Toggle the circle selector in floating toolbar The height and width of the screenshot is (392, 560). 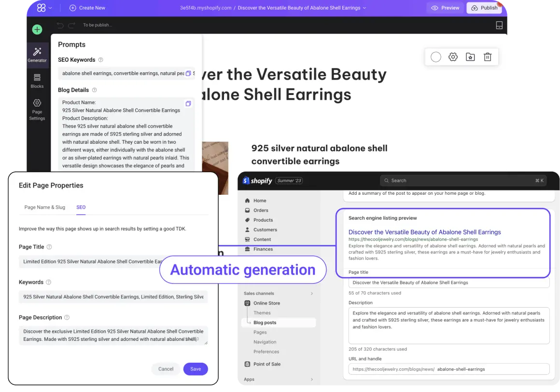tap(435, 57)
